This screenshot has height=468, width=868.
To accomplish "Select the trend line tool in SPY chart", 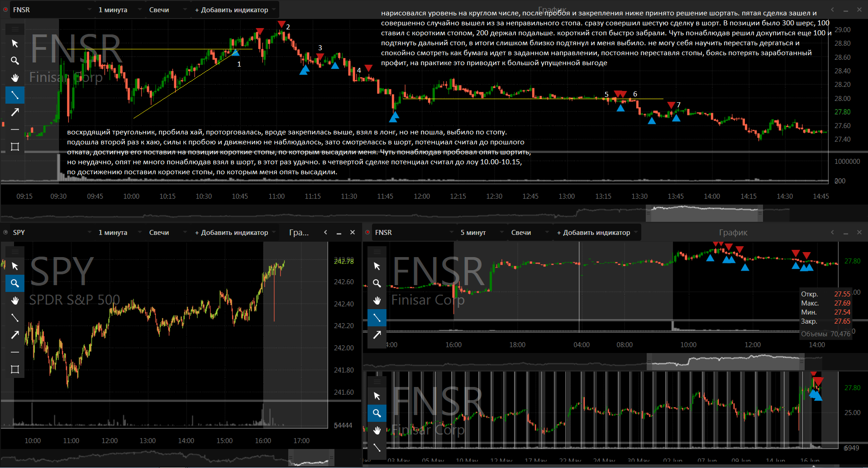I will point(15,318).
